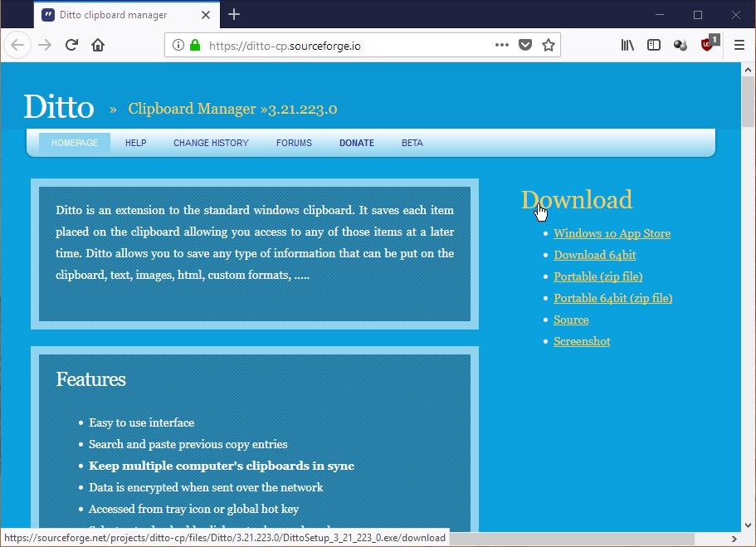Click "Easy to use interface" text
Viewport: 756px width, 547px height.
point(141,423)
